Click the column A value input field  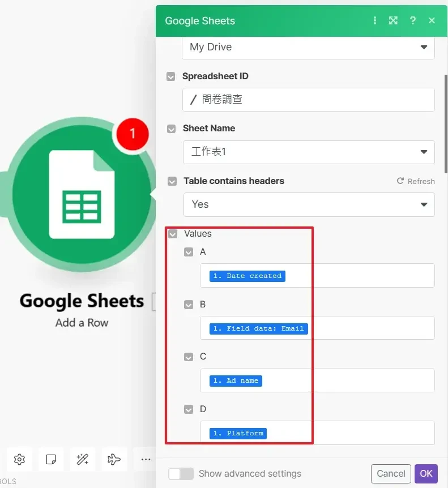pos(317,276)
